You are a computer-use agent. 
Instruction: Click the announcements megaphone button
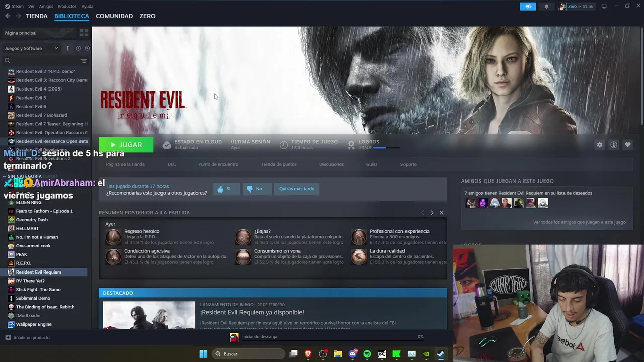point(528,6)
